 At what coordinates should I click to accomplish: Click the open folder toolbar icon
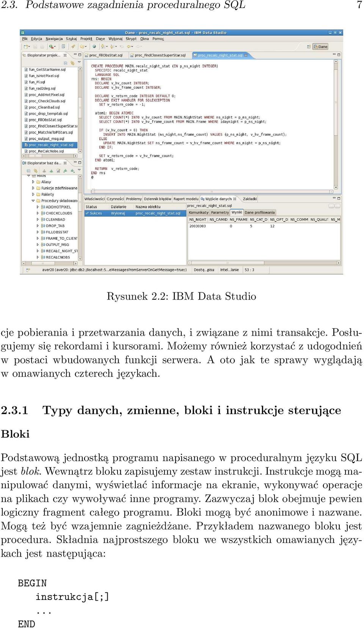[x=82, y=47]
